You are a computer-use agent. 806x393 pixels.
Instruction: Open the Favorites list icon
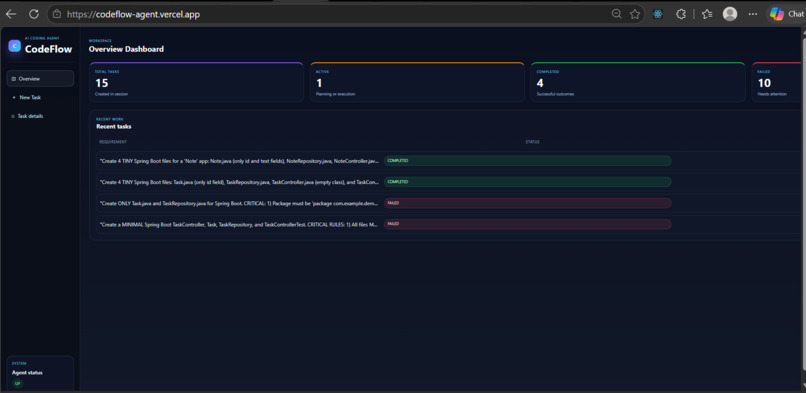click(x=707, y=14)
